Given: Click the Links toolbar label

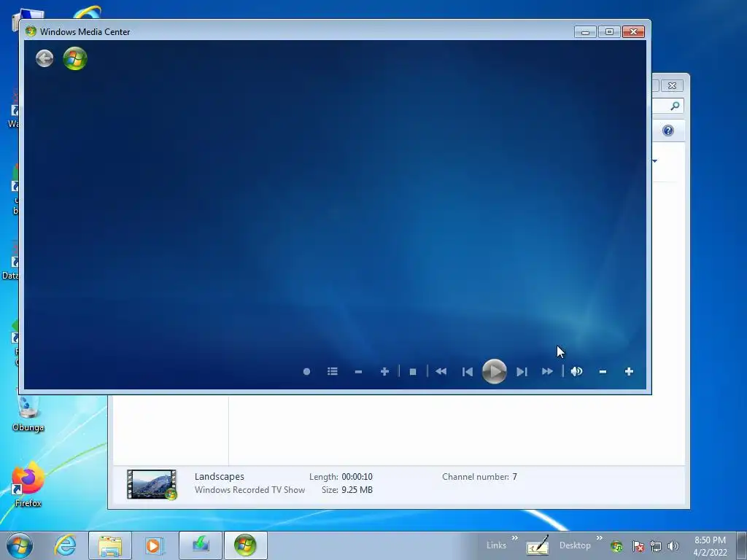Looking at the screenshot, I should [x=496, y=545].
